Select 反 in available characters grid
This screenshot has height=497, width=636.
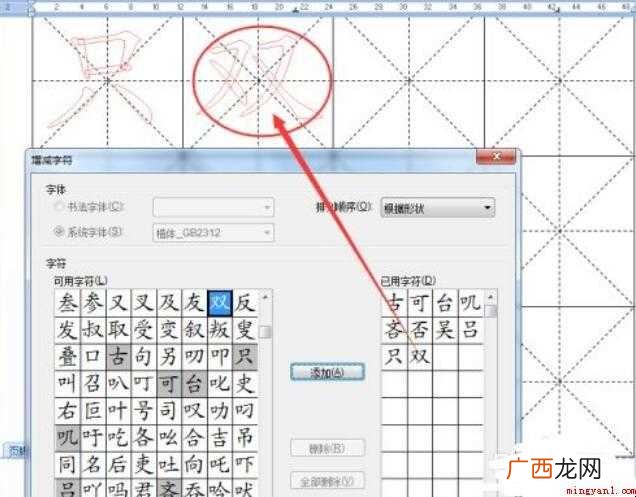245,303
